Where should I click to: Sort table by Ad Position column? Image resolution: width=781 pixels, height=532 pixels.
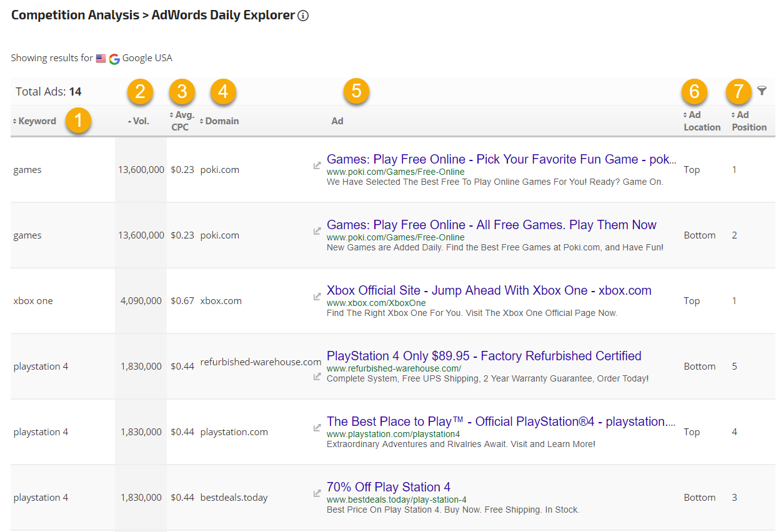point(749,121)
